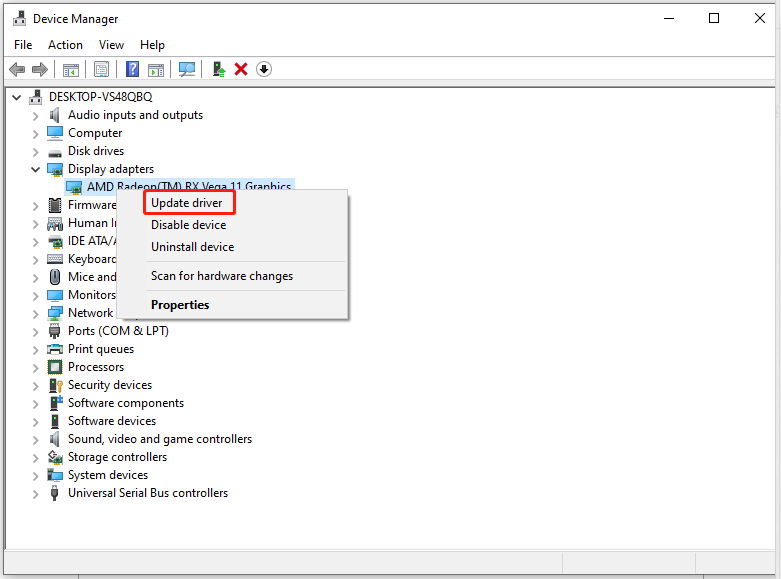Open the File menu
781x579 pixels.
[x=23, y=45]
